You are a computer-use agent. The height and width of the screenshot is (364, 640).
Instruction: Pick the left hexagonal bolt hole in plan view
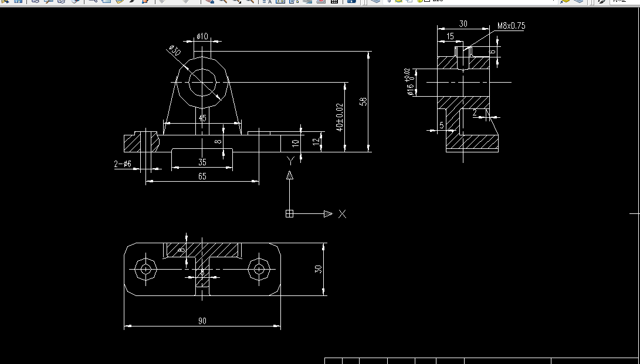pyautogui.click(x=145, y=269)
